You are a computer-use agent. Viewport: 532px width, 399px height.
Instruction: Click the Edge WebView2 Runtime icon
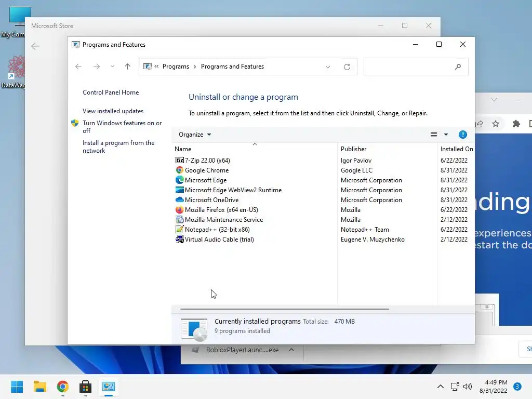point(179,190)
